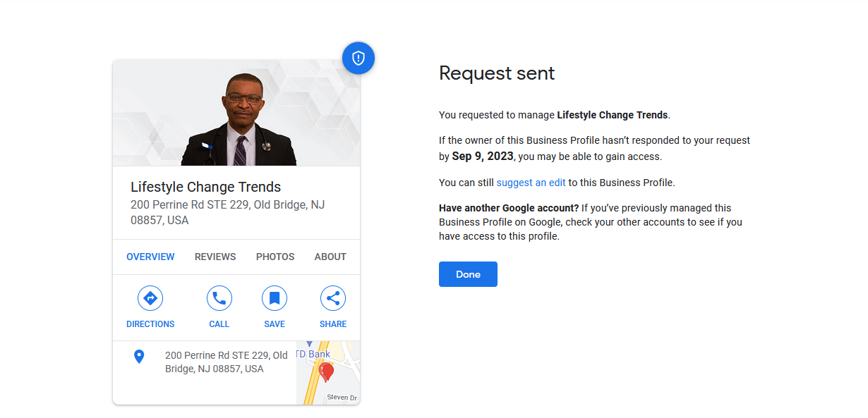Viewport: 868px width, 418px height.
Task: Click the Save bookmark icon
Action: [275, 298]
